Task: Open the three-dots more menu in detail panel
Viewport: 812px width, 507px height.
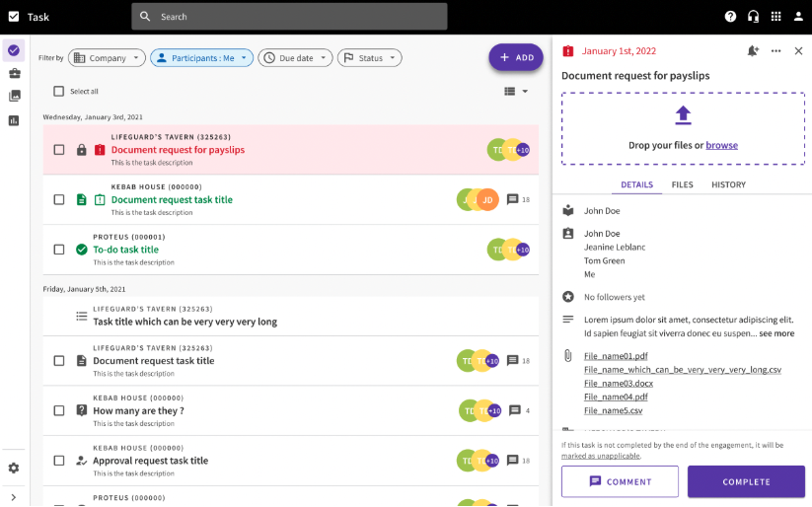Action: pos(775,50)
